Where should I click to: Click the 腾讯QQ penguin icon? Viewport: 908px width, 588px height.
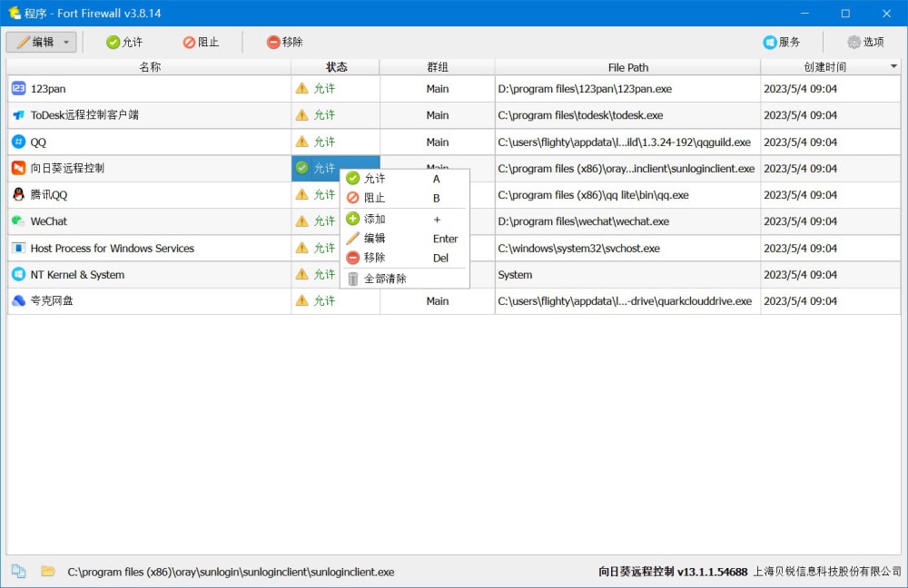(18, 194)
